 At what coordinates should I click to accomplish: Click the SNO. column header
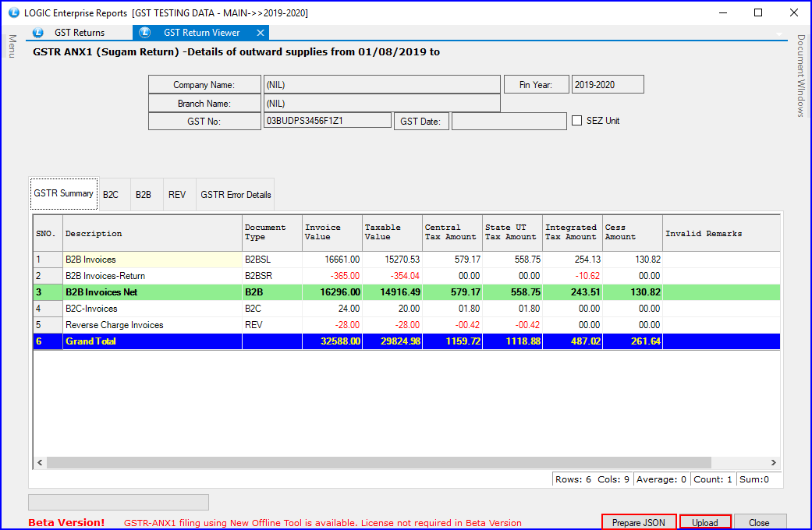(x=48, y=233)
